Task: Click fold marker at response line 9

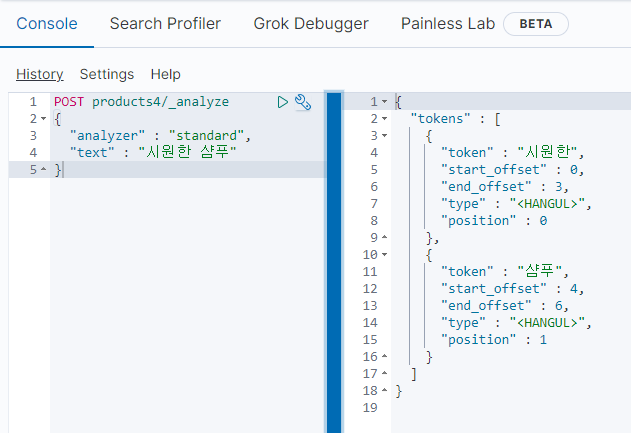Action: click(x=386, y=238)
